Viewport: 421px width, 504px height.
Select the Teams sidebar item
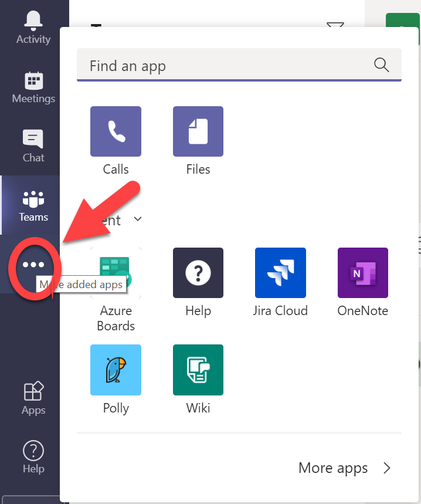pyautogui.click(x=33, y=206)
